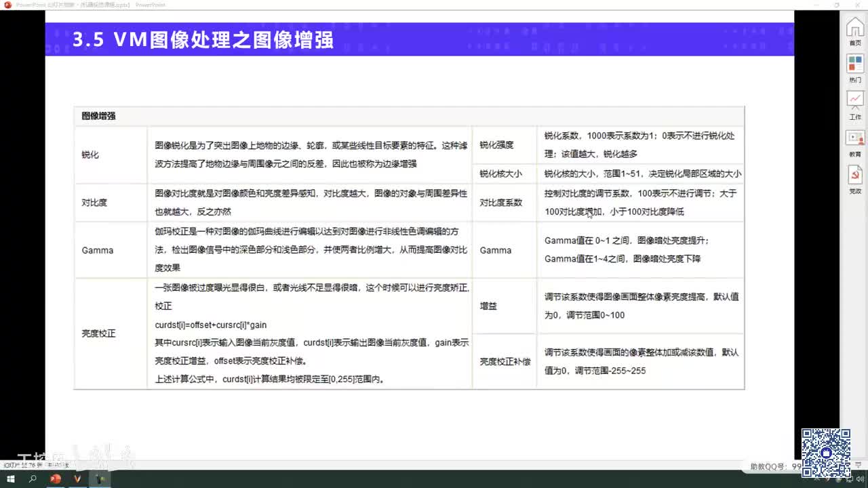
Task: Open the Windows Start menu
Action: click(x=11, y=479)
